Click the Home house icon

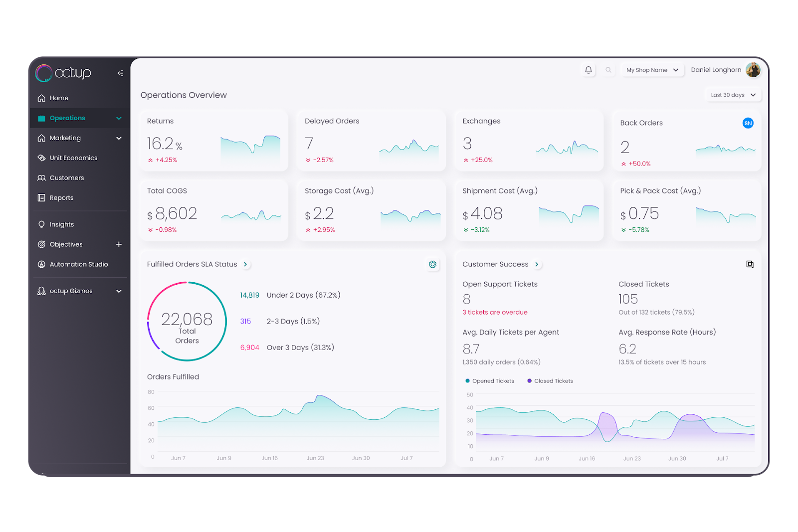pos(41,98)
